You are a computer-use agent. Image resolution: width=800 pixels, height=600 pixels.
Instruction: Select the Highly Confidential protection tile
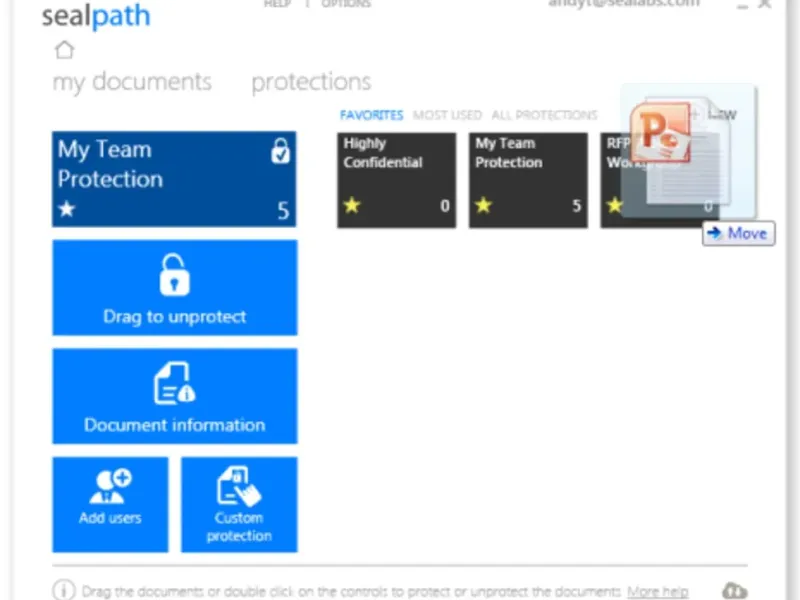[x=396, y=180]
